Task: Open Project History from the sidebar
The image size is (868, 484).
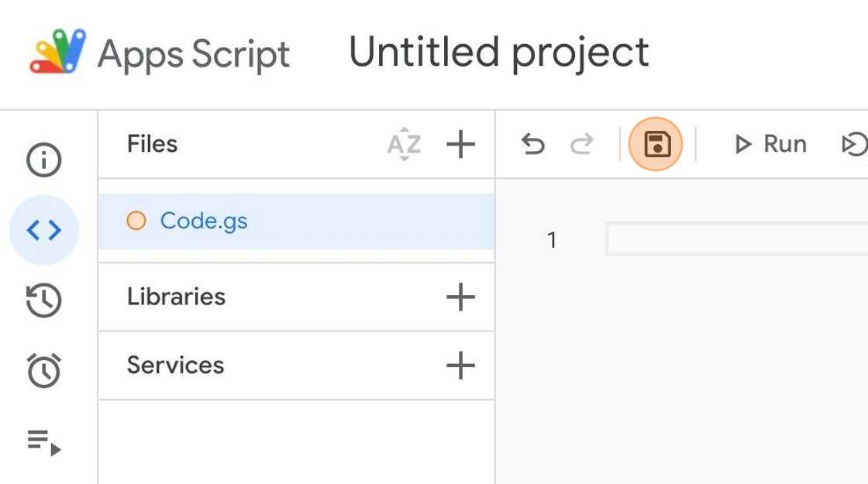Action: tap(44, 300)
